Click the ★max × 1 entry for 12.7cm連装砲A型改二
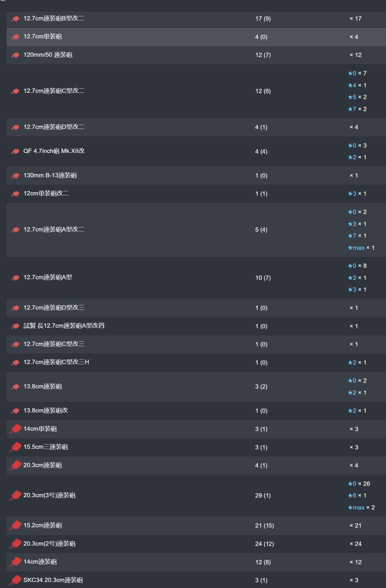This screenshot has height=588, width=386. coord(361,248)
